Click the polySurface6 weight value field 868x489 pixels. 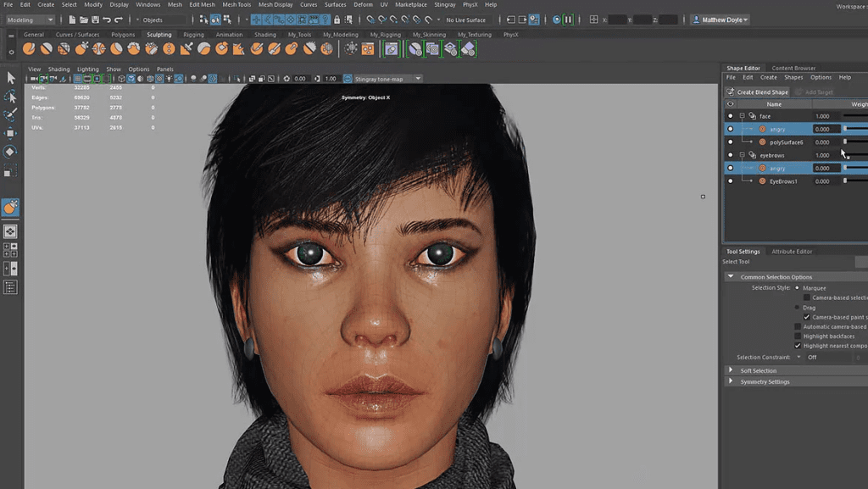(x=826, y=142)
